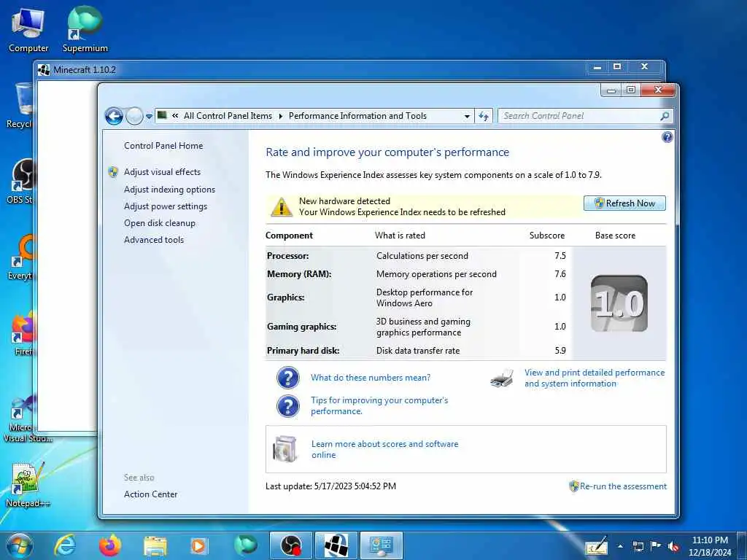Launch Internet Explorer from the taskbar
This screenshot has height=560, width=747.
click(64, 545)
